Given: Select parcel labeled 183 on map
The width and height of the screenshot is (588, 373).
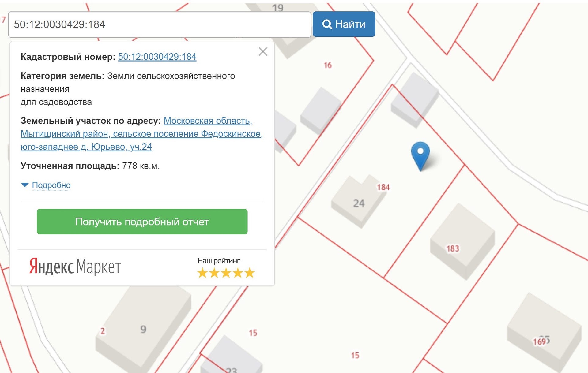Looking at the screenshot, I should click(453, 248).
